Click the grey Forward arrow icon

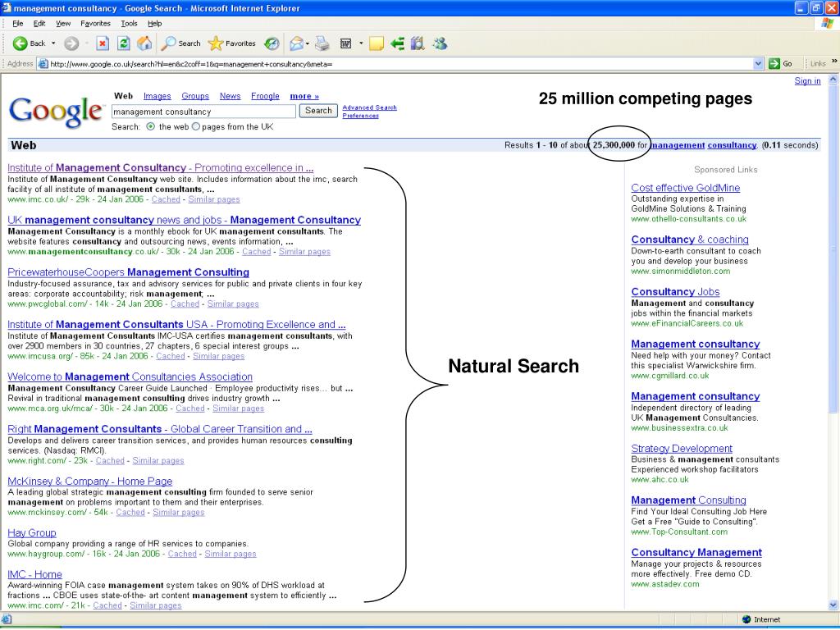(x=71, y=43)
